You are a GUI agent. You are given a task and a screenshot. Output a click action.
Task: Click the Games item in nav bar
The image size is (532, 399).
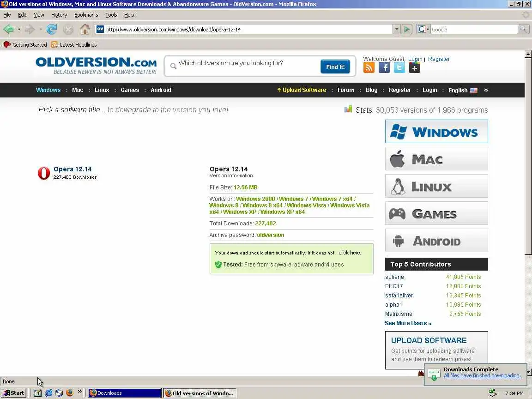pos(130,90)
